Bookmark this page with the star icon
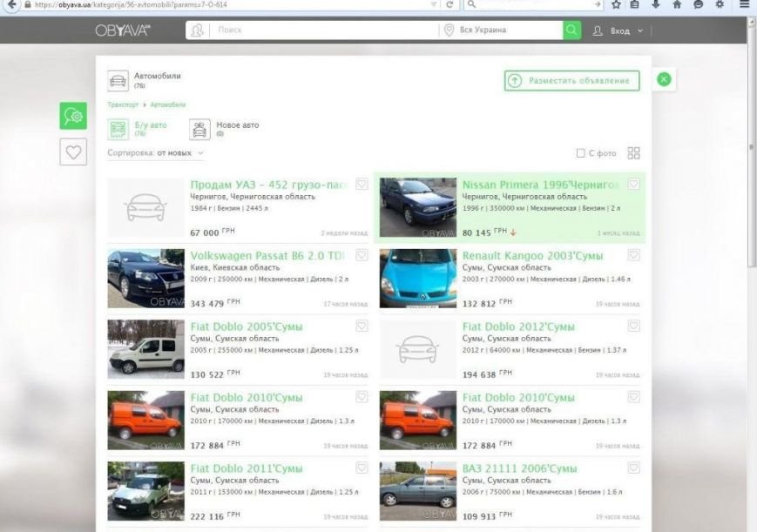 616,4
